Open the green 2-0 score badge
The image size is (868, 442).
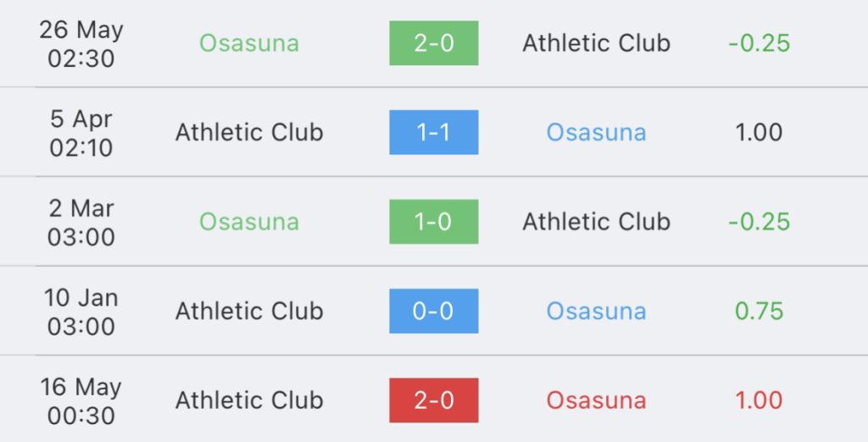(x=433, y=43)
